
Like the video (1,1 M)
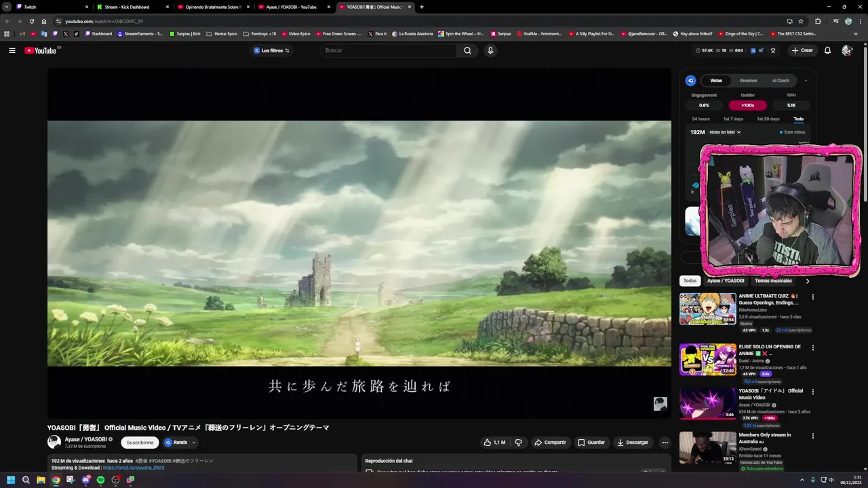pyautogui.click(x=494, y=443)
